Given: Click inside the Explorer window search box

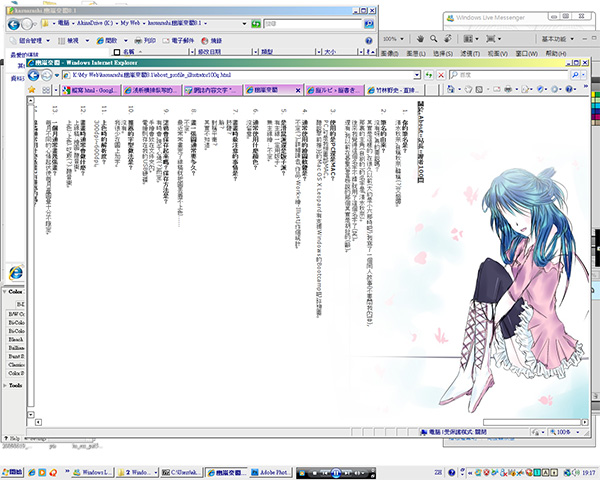Looking at the screenshot, I should click(313, 24).
